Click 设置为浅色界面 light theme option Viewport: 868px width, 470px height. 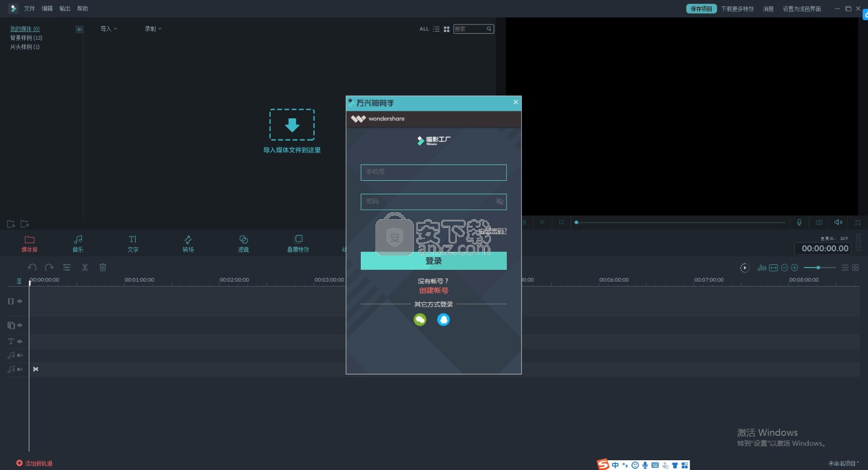(x=802, y=9)
